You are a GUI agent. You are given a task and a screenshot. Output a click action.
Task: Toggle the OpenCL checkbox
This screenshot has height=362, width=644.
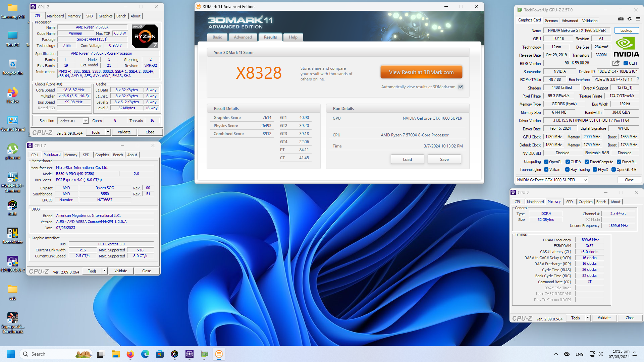pyautogui.click(x=546, y=162)
